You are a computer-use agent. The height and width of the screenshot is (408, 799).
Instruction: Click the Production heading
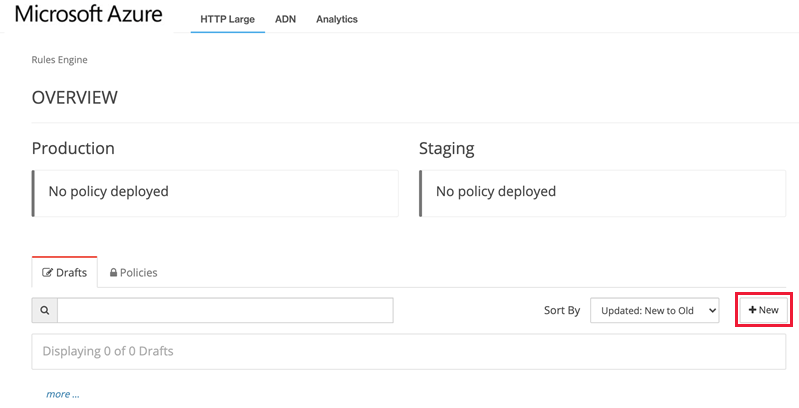coord(73,148)
